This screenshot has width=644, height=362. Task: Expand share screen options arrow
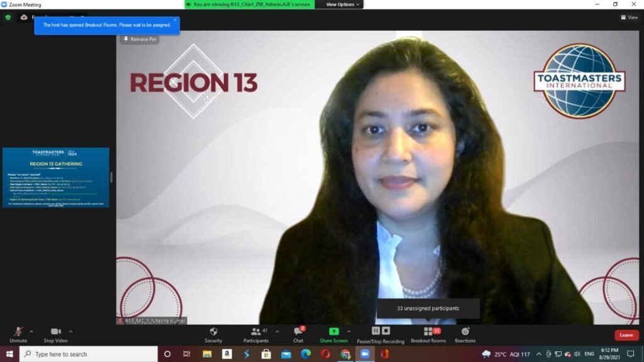349,331
